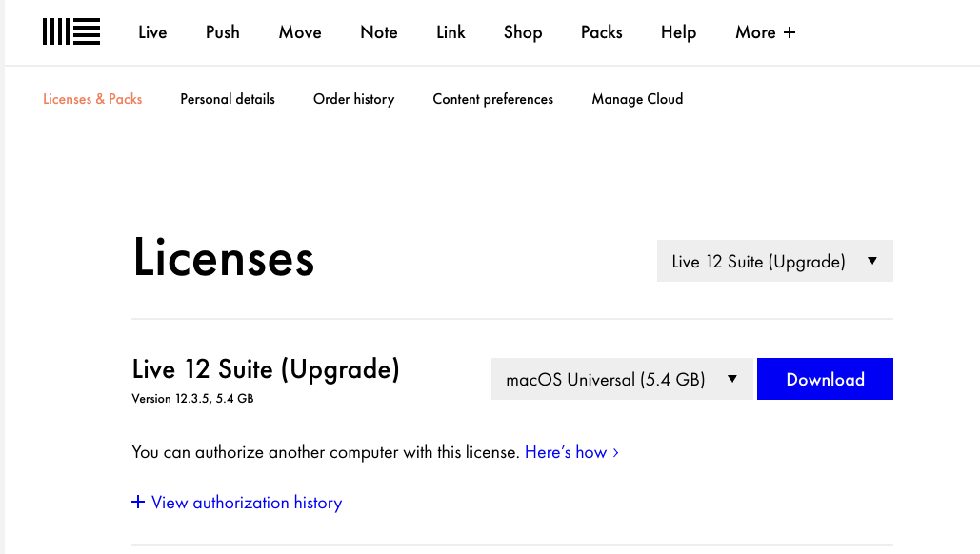
Task: Open the Link menu item
Action: tap(450, 31)
